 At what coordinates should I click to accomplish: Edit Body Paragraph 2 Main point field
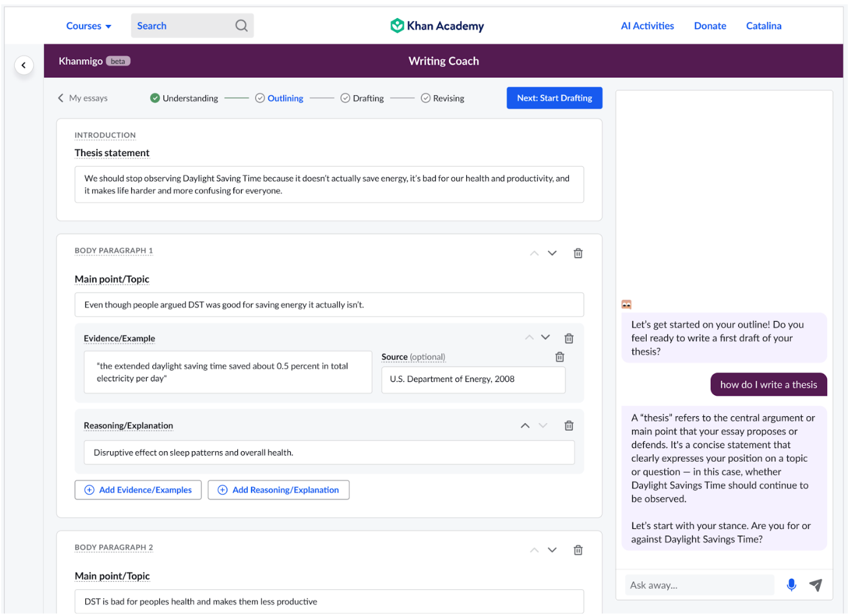[x=329, y=602]
